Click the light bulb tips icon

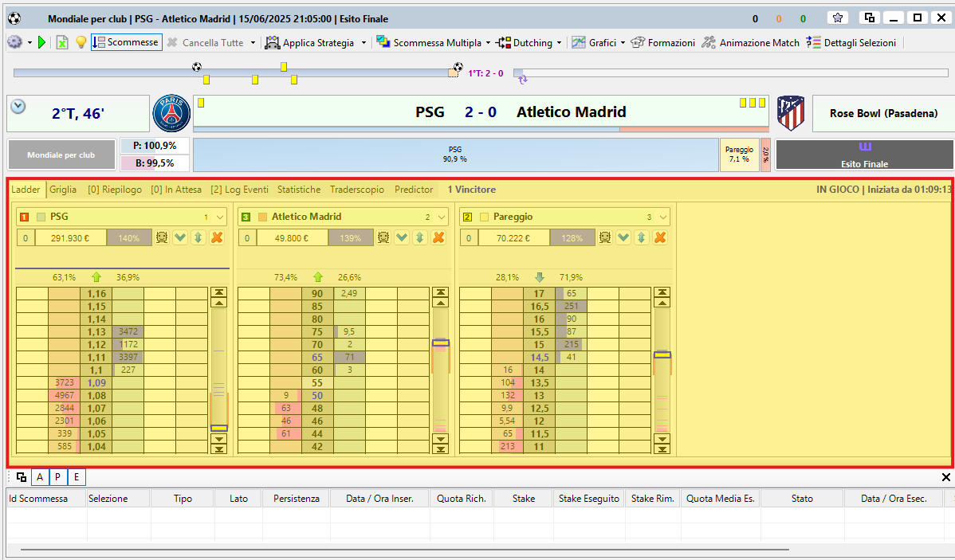pyautogui.click(x=81, y=42)
